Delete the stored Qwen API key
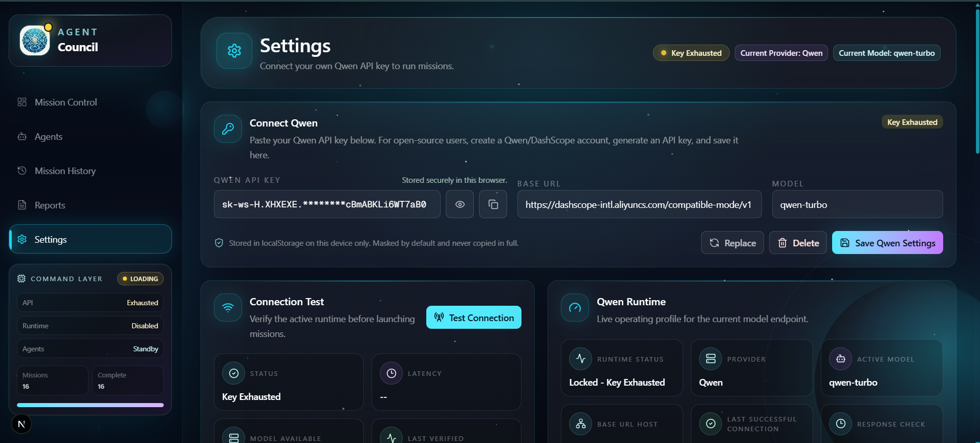 click(798, 243)
